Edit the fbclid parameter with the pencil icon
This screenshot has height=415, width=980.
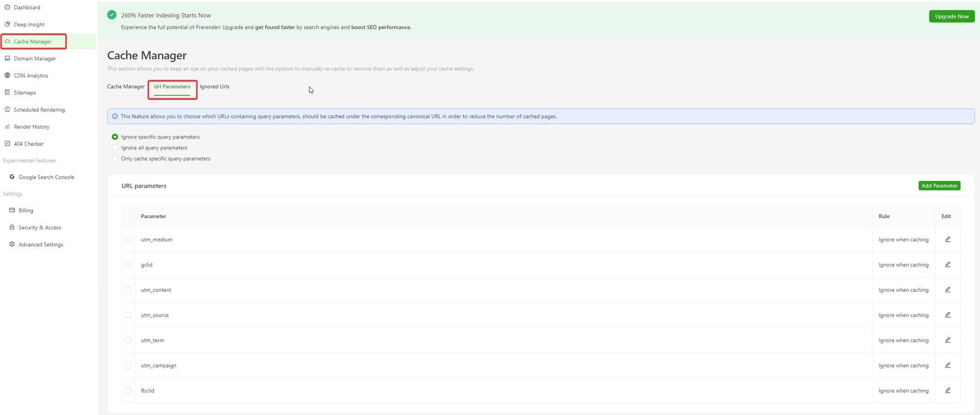click(948, 391)
